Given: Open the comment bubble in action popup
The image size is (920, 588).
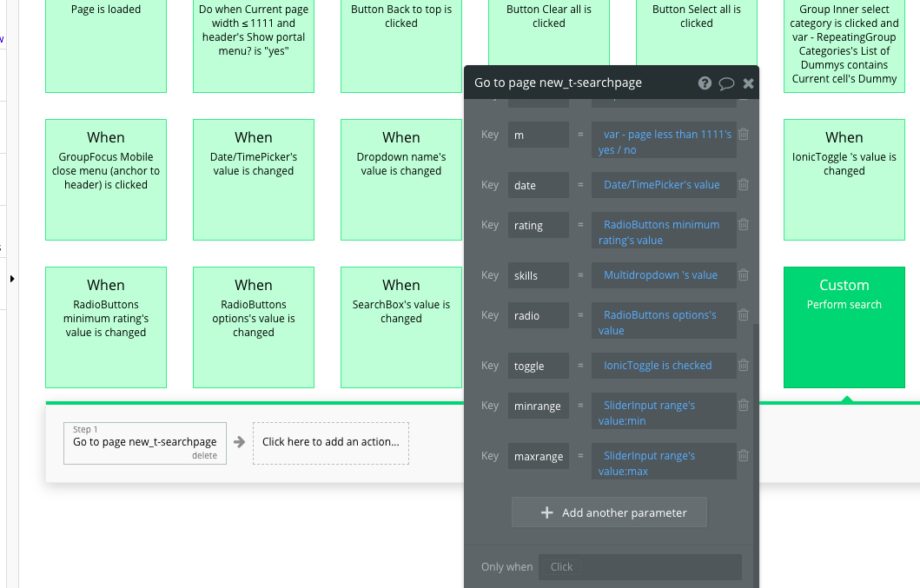Looking at the screenshot, I should pyautogui.click(x=727, y=83).
